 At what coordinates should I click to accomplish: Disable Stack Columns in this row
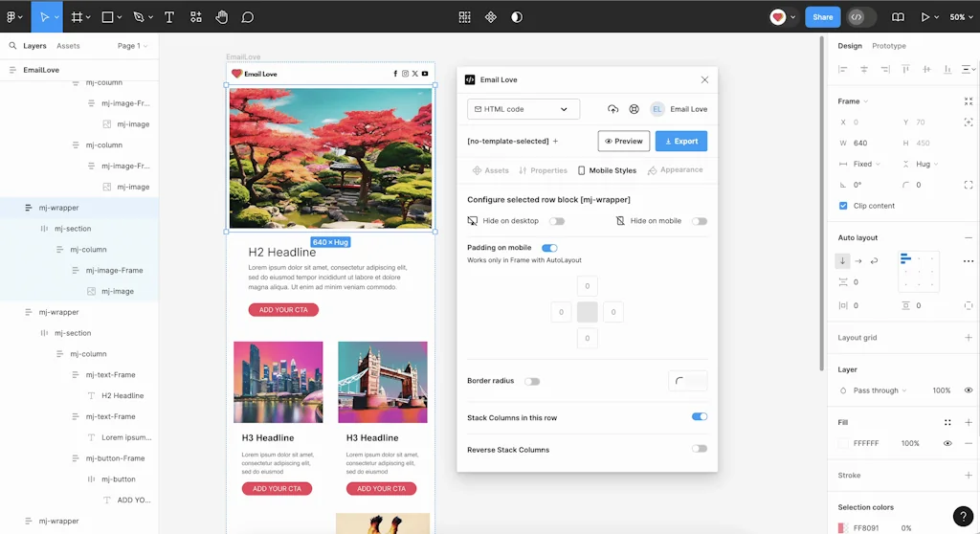click(700, 417)
